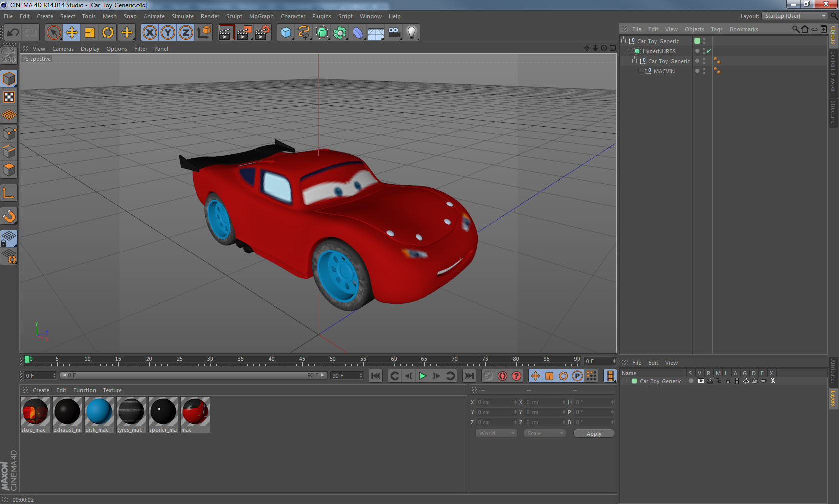Select the disk_mac blue material

tap(99, 415)
